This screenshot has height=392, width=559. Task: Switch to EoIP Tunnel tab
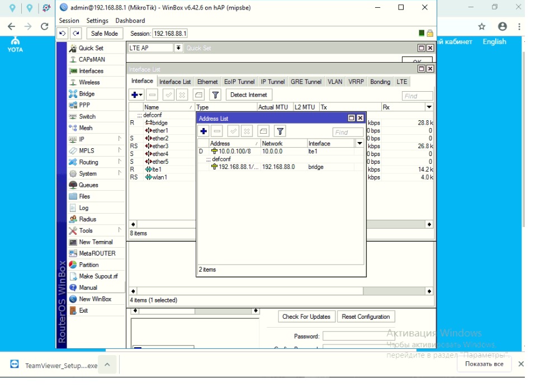pos(239,82)
